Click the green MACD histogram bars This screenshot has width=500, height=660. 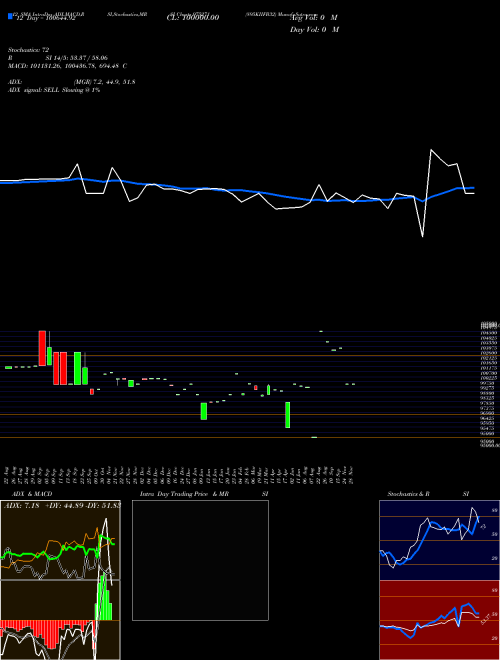pyautogui.click(x=104, y=598)
